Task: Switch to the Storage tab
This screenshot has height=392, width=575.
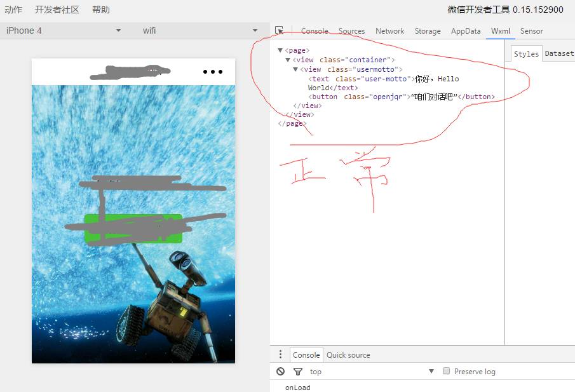Action: (428, 31)
